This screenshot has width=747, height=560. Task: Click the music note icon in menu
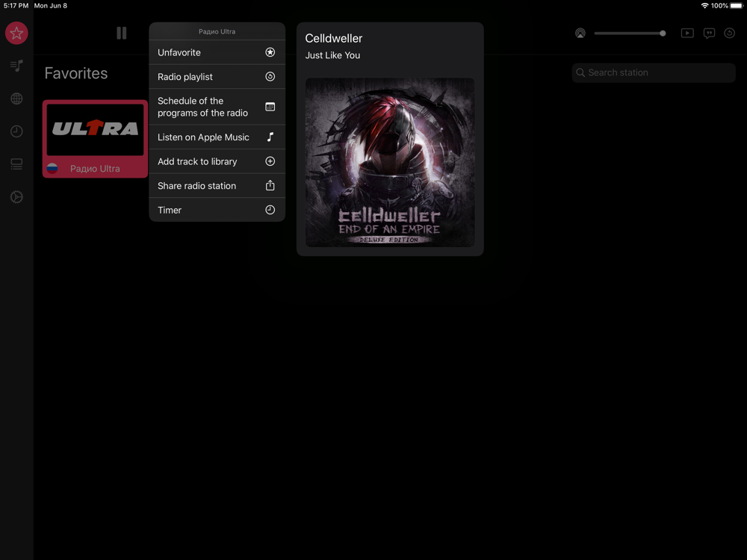coord(270,137)
